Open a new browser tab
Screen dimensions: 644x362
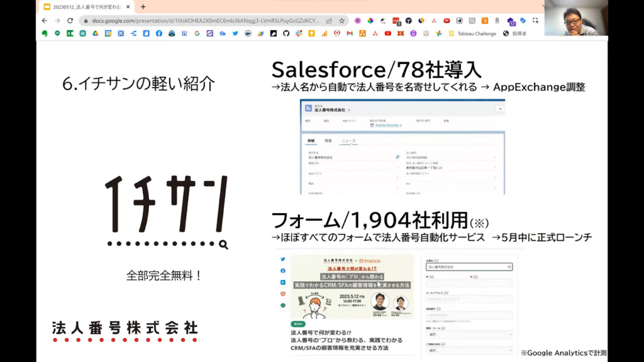tap(143, 7)
